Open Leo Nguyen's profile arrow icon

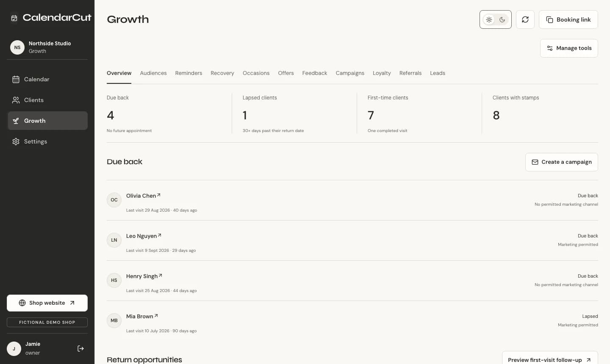pos(160,235)
